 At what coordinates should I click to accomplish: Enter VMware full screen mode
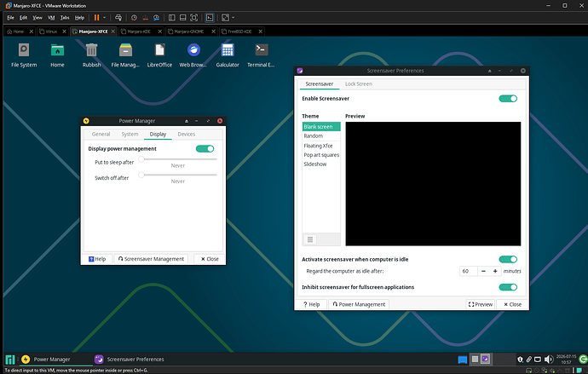[194, 18]
